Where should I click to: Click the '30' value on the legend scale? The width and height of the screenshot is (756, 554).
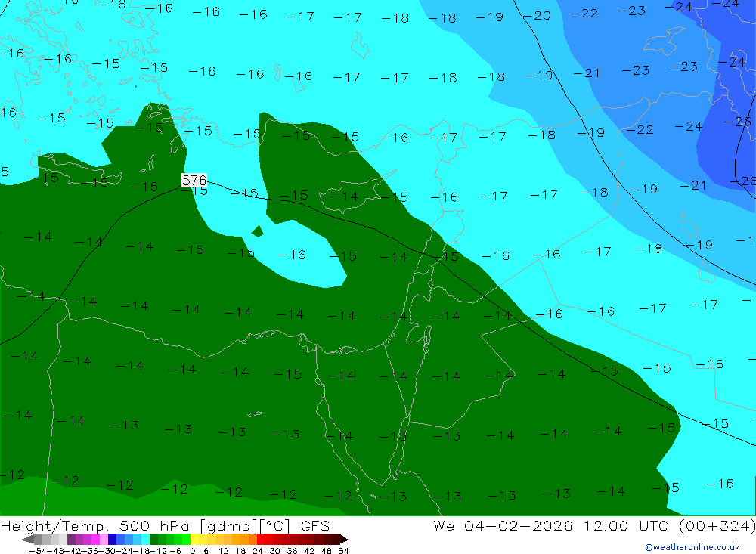click(275, 551)
